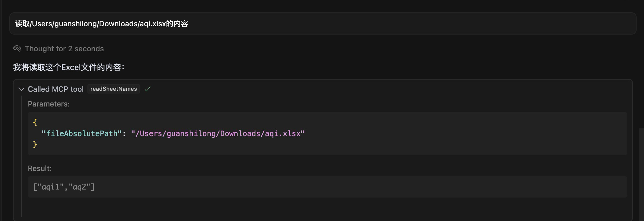The width and height of the screenshot is (644, 221).
Task: Select the "fileAbsolutePath" key in JSON
Action: point(82,133)
